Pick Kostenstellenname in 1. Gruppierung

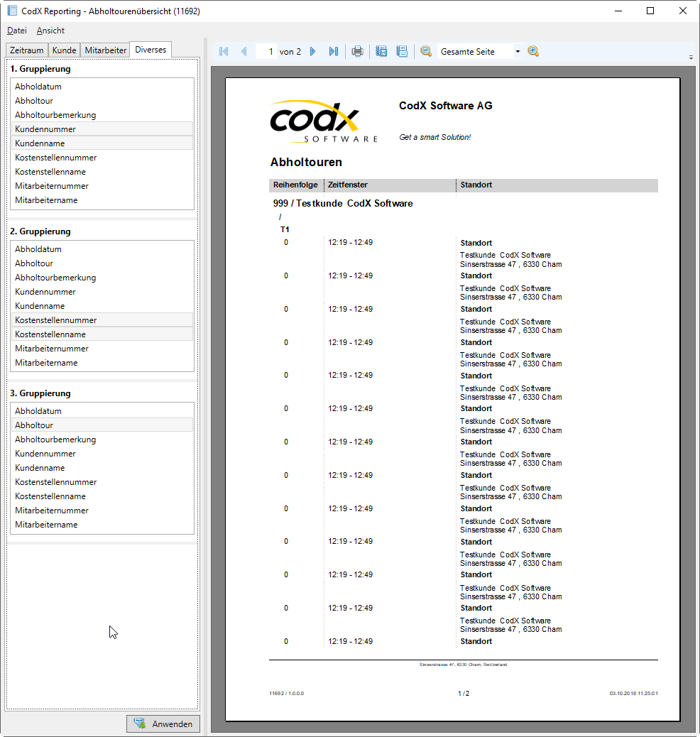coord(102,172)
